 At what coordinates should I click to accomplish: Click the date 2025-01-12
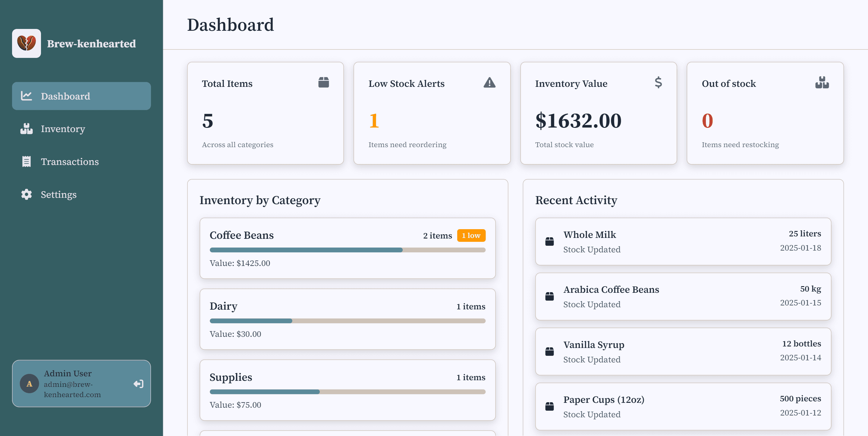pyautogui.click(x=800, y=412)
